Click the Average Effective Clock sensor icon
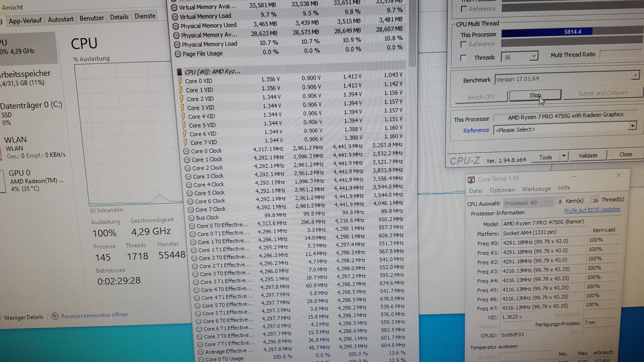The height and width of the screenshot is (362, 644). pos(201,352)
